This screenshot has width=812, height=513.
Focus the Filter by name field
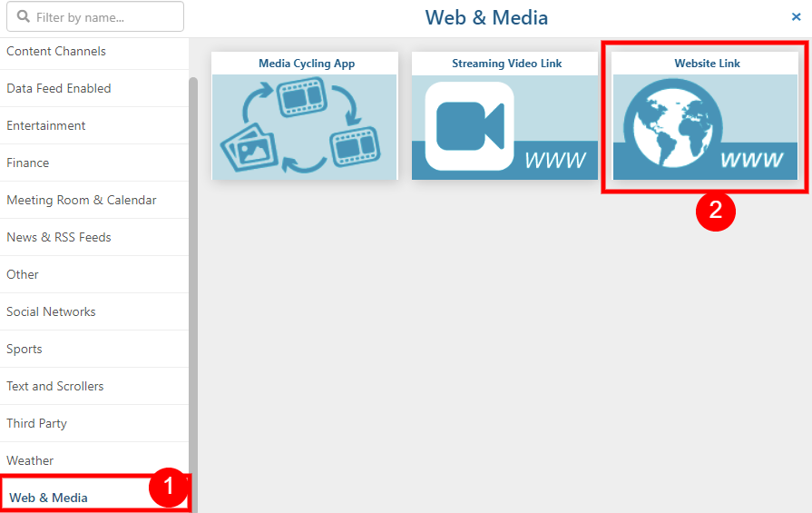tap(95, 16)
